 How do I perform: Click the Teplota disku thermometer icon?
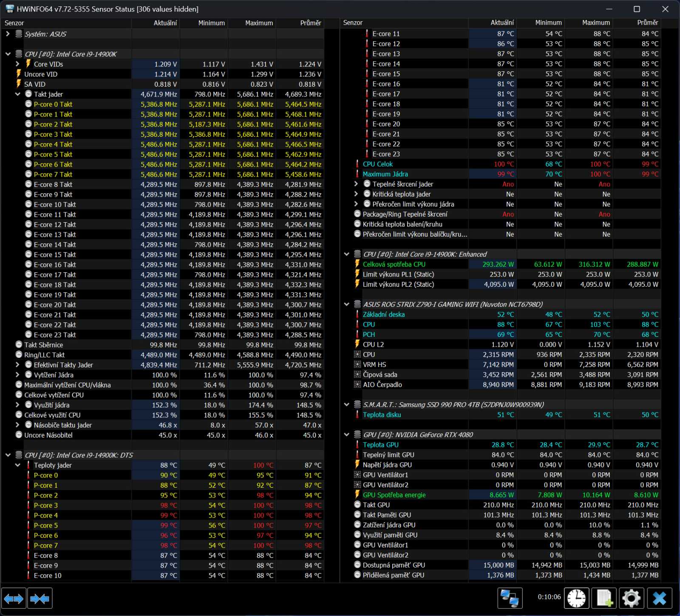click(x=357, y=415)
